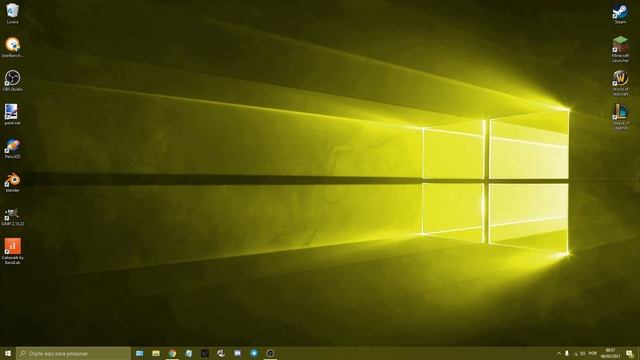Select the OBS Studio desktop shortcut
Viewport: 640px width, 360px height.
point(13,80)
